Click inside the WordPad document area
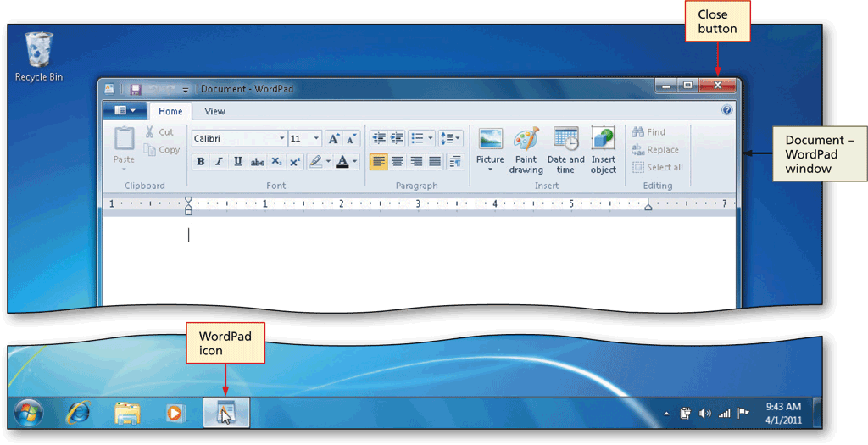Screen dimensions: 868x445 (419, 260)
